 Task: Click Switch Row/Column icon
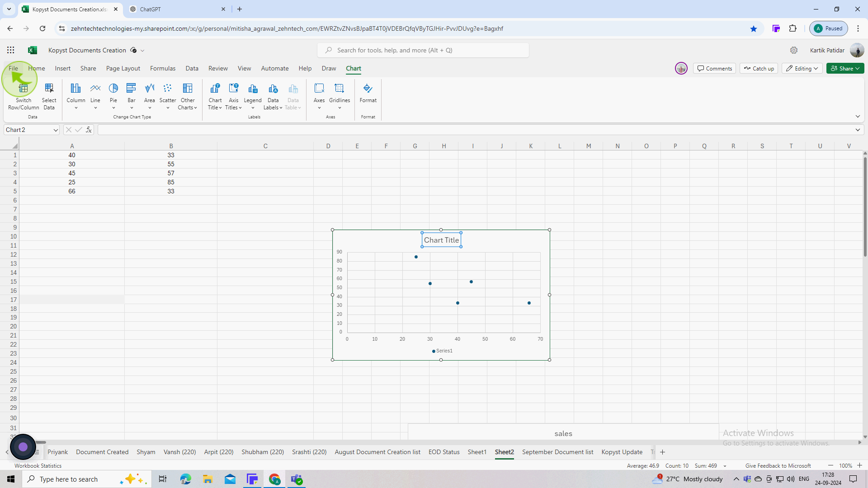pos(24,96)
